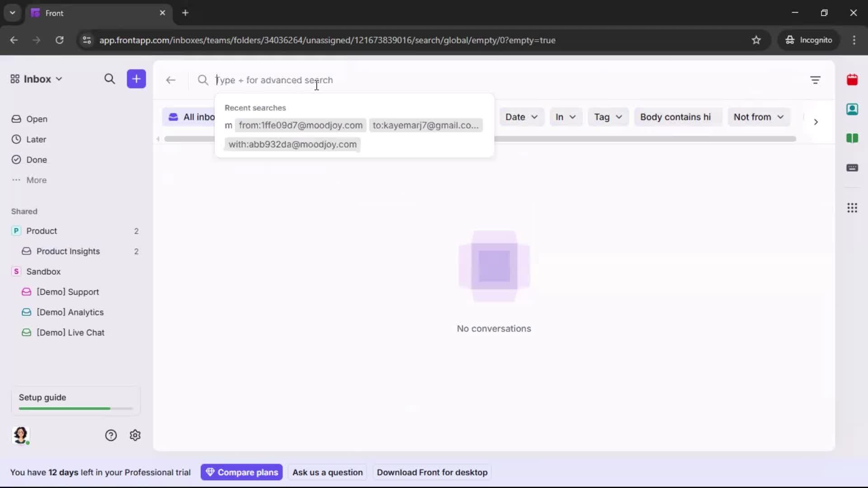Open the Date filter dropdown
Screen dimensions: 868x488
[x=522, y=117]
